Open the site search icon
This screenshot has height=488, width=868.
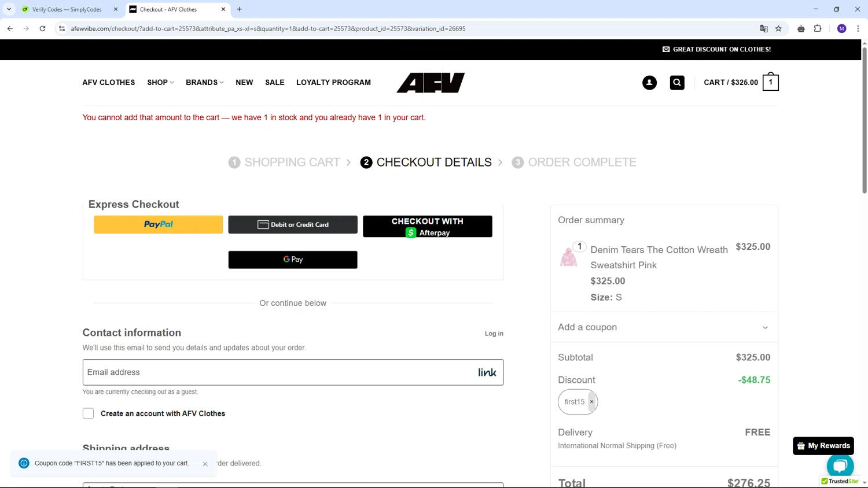tap(677, 83)
